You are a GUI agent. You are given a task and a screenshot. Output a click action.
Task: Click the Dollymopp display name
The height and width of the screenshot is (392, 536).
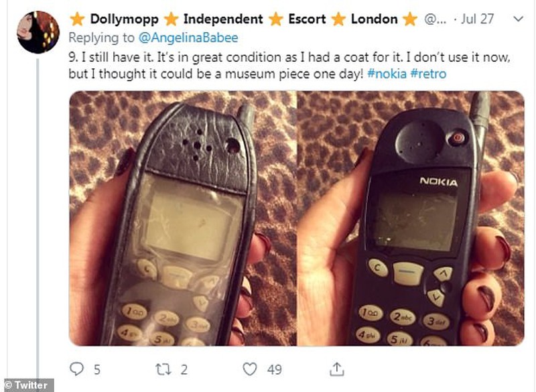pyautogui.click(x=123, y=19)
